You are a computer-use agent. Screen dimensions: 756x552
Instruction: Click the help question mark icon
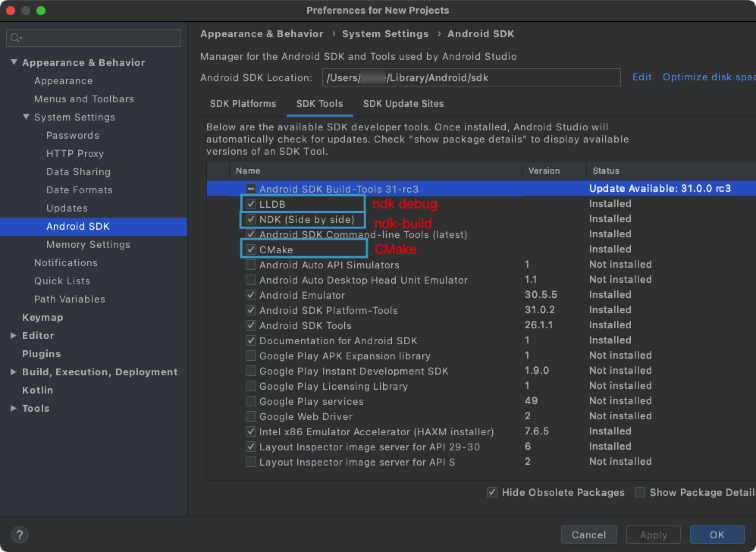coord(19,535)
